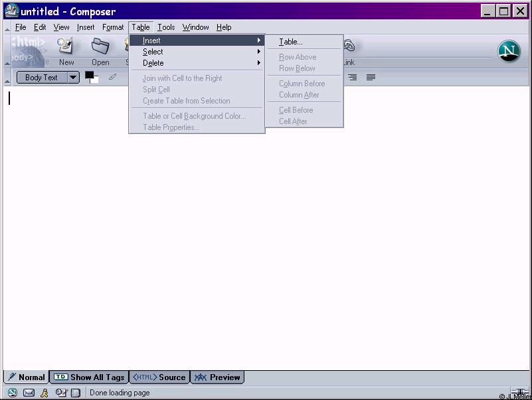The width and height of the screenshot is (532, 400).
Task: Open the View menu
Action: pyautogui.click(x=61, y=27)
